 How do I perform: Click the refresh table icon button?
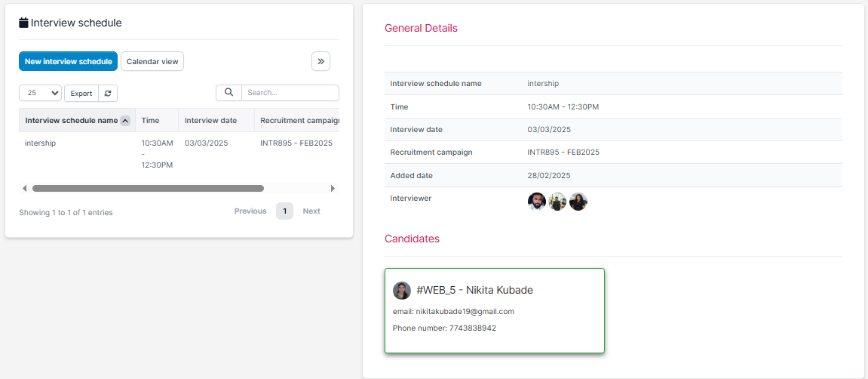[108, 93]
